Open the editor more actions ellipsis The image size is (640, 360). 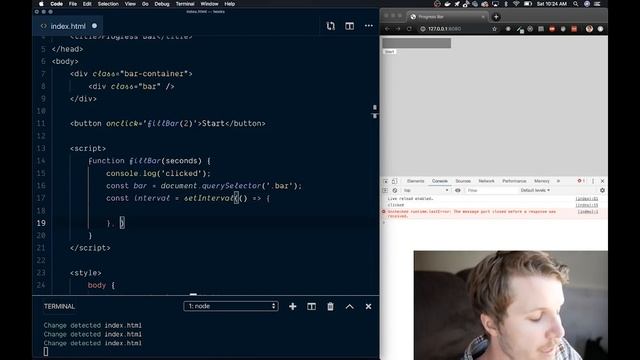369,26
